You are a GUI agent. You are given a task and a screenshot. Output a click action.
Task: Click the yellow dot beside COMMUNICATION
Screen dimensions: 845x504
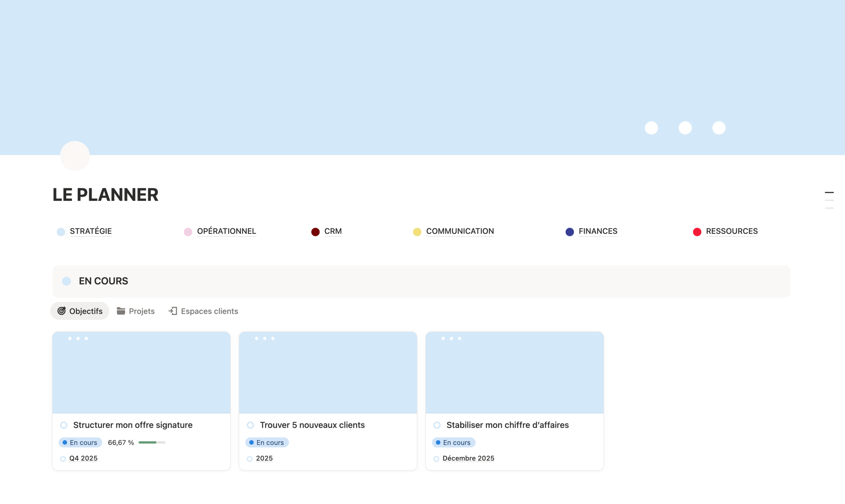point(417,231)
